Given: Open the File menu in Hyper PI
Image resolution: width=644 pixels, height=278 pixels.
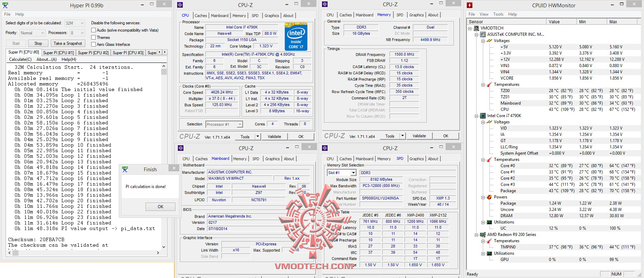Looking at the screenshot, I should (x=7, y=14).
